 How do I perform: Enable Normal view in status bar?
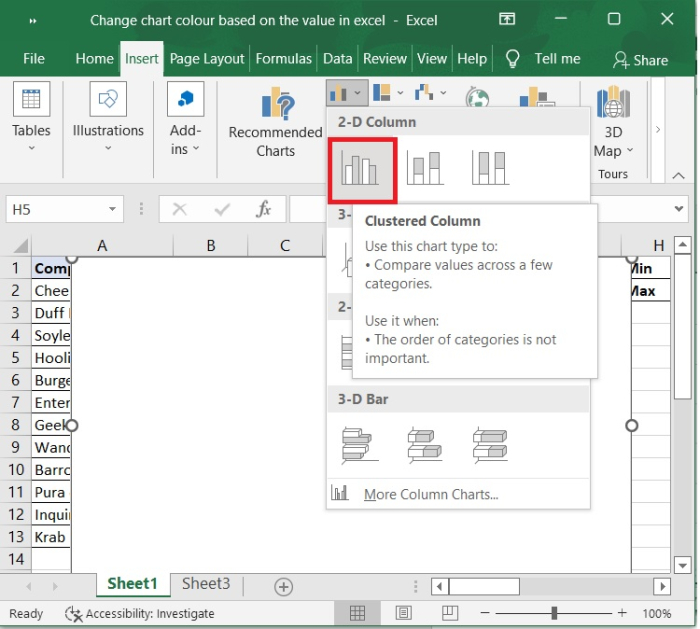357,613
